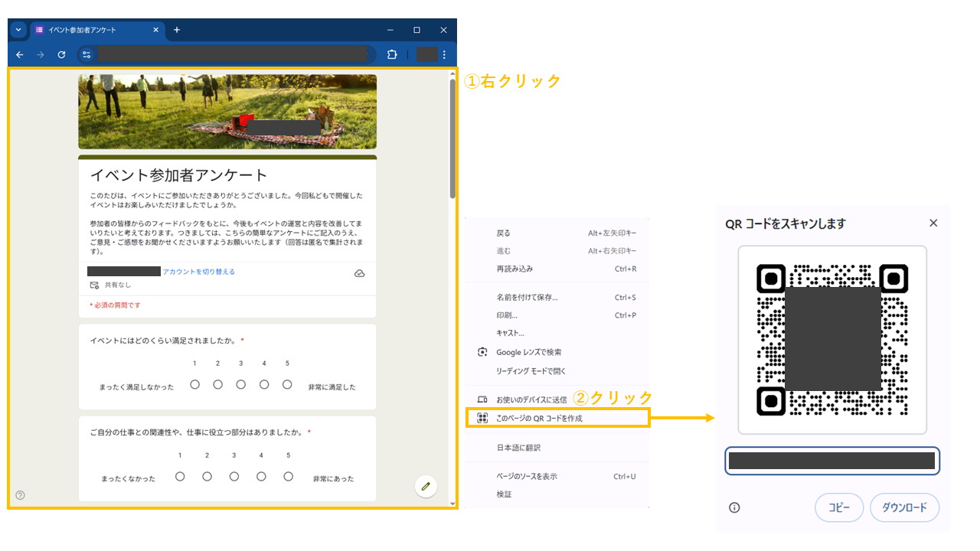Click the form page vertical scrollbar
The image size is (980, 551).
[x=452, y=138]
